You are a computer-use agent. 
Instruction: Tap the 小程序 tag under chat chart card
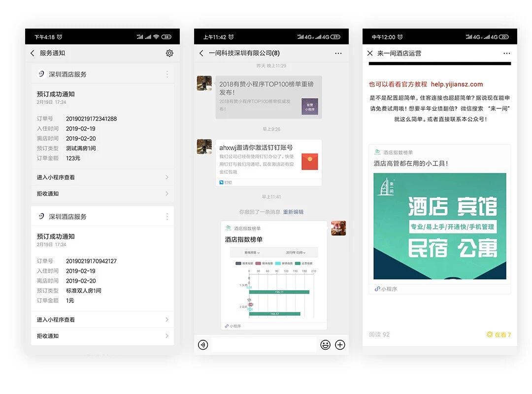tap(233, 326)
